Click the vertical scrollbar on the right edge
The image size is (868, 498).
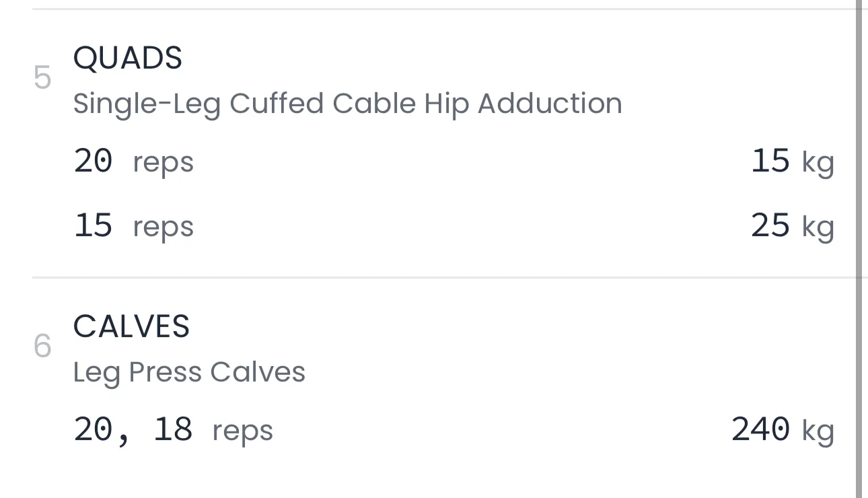[859, 249]
